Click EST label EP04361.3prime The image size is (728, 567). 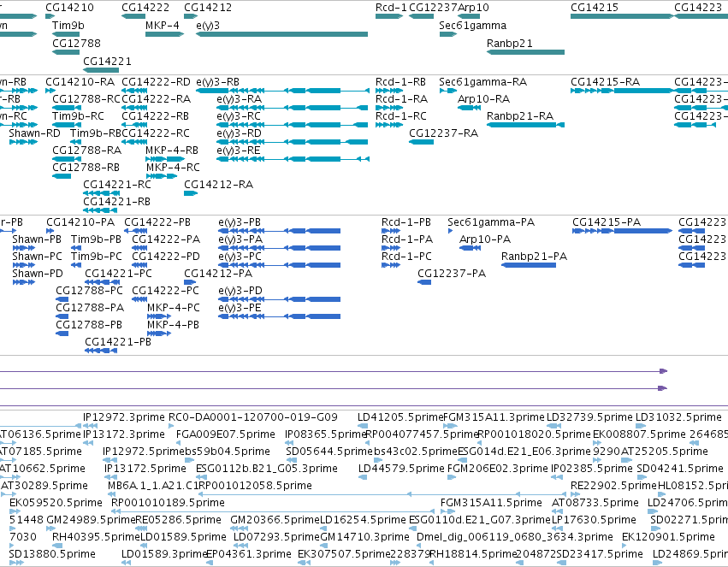coord(248,554)
